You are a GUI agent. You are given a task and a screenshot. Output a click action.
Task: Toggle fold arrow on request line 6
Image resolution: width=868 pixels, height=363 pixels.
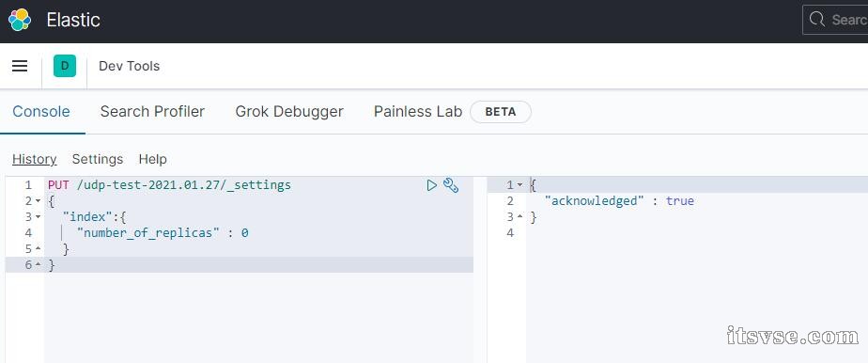coord(38,265)
